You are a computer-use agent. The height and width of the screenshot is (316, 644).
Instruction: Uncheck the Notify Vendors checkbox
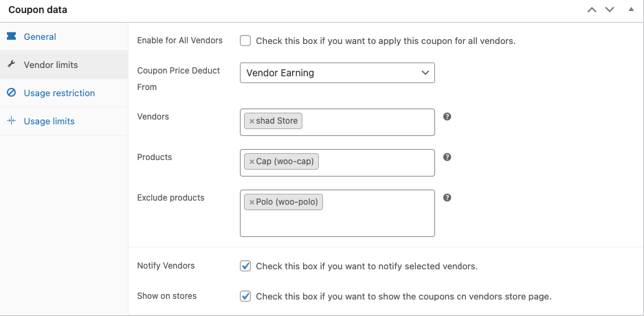point(245,266)
